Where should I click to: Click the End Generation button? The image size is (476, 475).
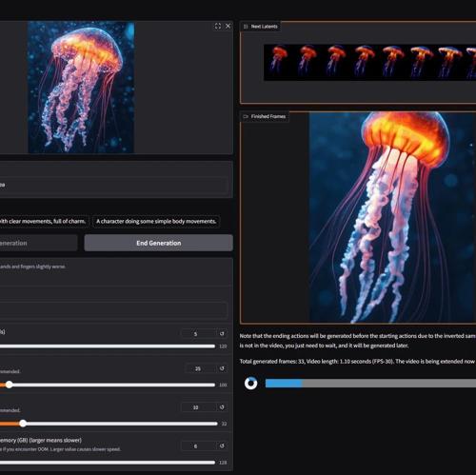pyautogui.click(x=158, y=243)
